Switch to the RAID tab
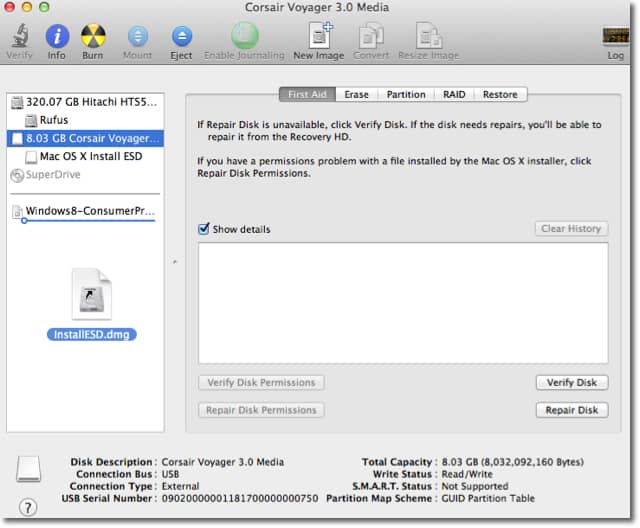The image size is (640, 528). coord(454,94)
